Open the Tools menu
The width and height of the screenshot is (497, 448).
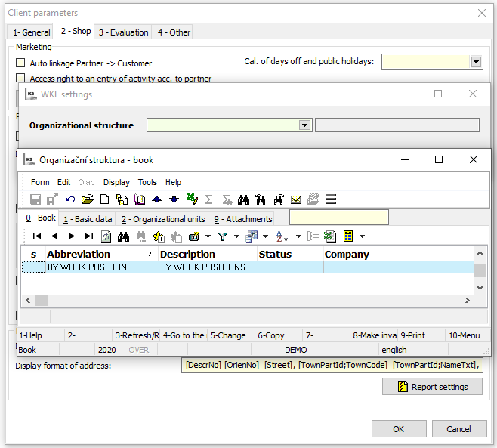pos(147,182)
